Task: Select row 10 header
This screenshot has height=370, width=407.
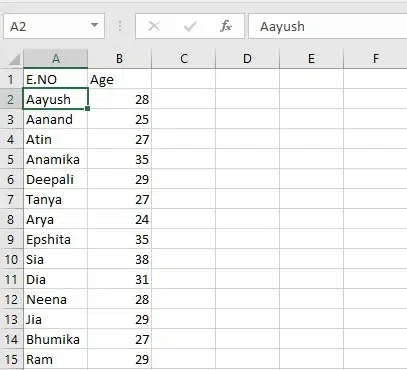Action: click(x=11, y=259)
